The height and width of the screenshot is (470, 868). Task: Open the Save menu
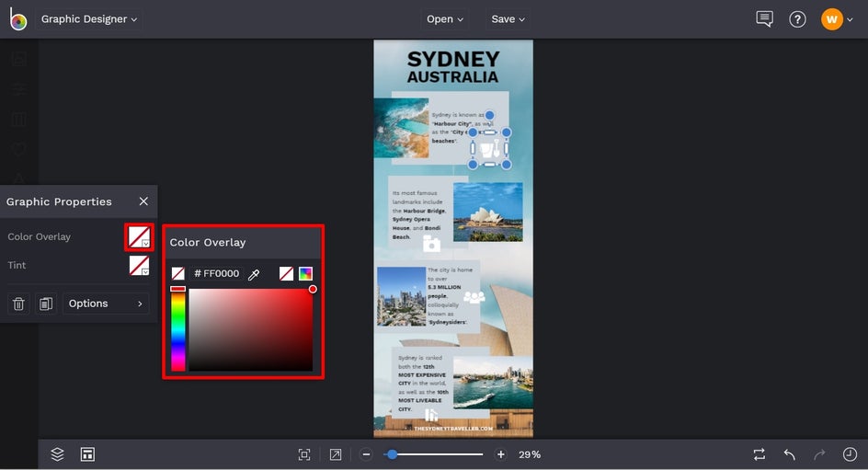[x=508, y=18]
